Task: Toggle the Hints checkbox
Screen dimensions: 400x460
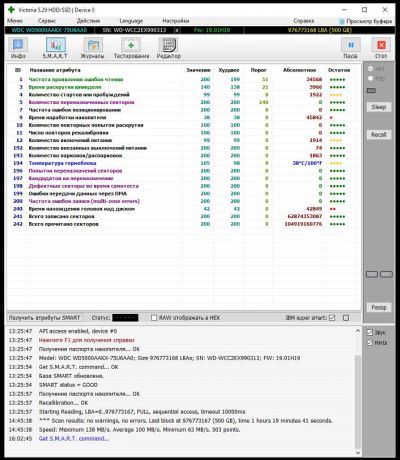Action: [370, 342]
